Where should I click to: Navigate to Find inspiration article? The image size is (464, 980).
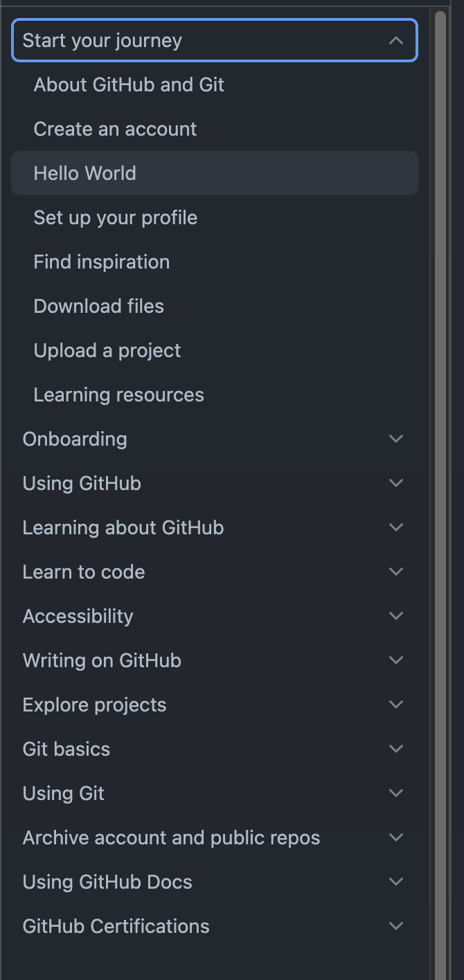tap(101, 262)
